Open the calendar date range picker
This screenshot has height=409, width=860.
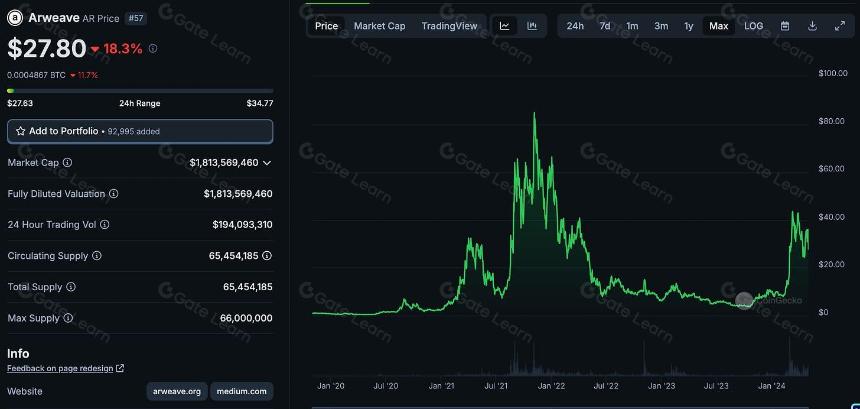click(x=785, y=26)
